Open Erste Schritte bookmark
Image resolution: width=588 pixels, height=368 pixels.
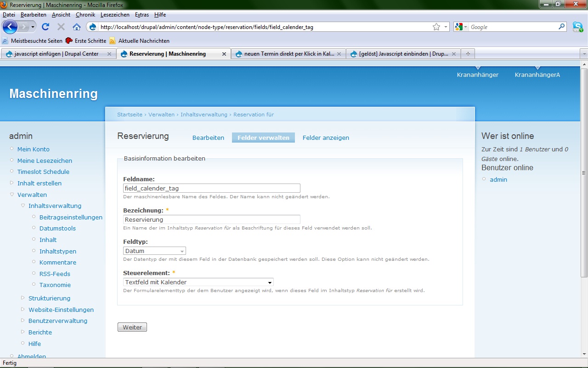click(90, 40)
